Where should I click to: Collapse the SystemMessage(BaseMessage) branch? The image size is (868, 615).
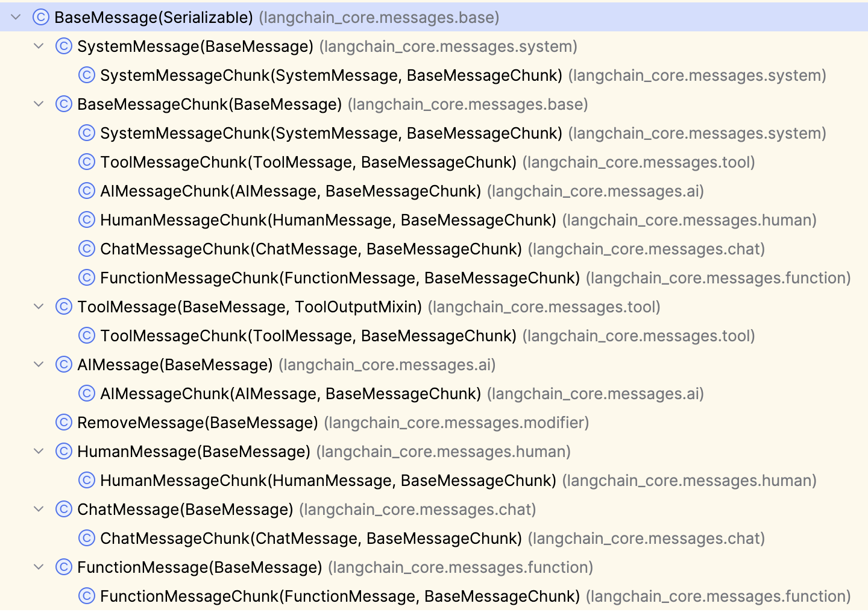(39, 46)
